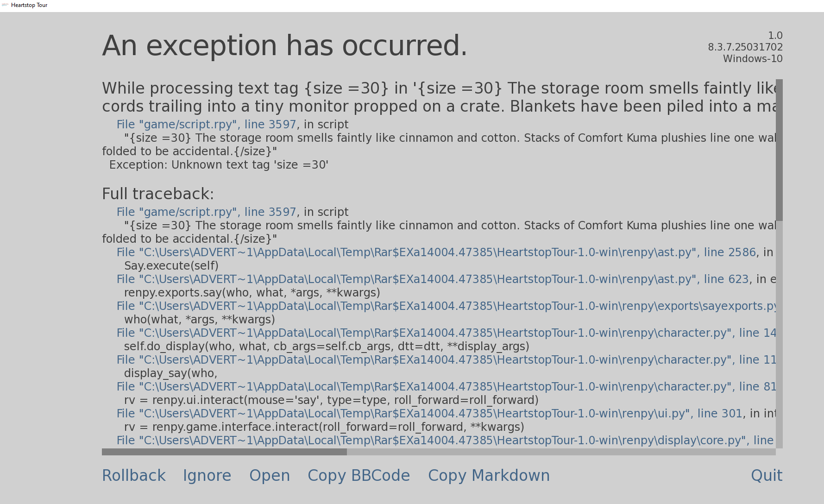Open the renpy ast.py line 623 link
Image resolution: width=824 pixels, height=504 pixels.
pyautogui.click(x=432, y=279)
